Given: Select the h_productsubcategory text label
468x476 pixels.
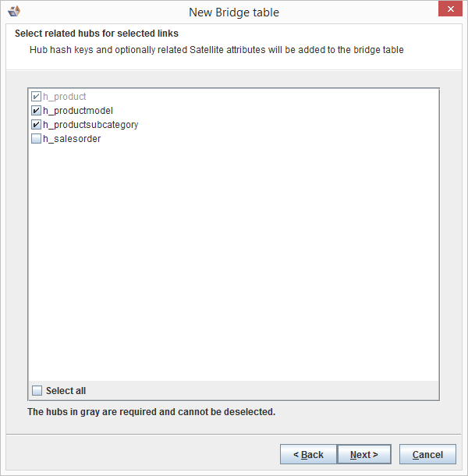Looking at the screenshot, I should click(x=90, y=125).
